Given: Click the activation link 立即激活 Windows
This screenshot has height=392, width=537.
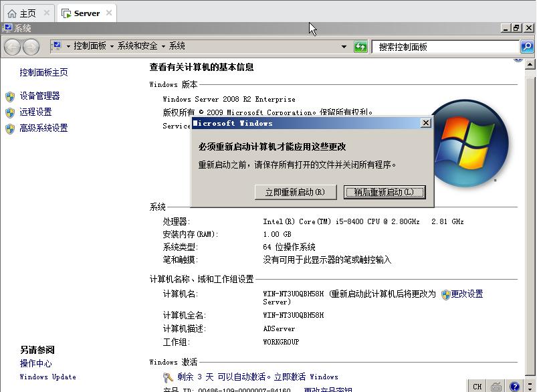Looking at the screenshot, I should click(x=306, y=377).
